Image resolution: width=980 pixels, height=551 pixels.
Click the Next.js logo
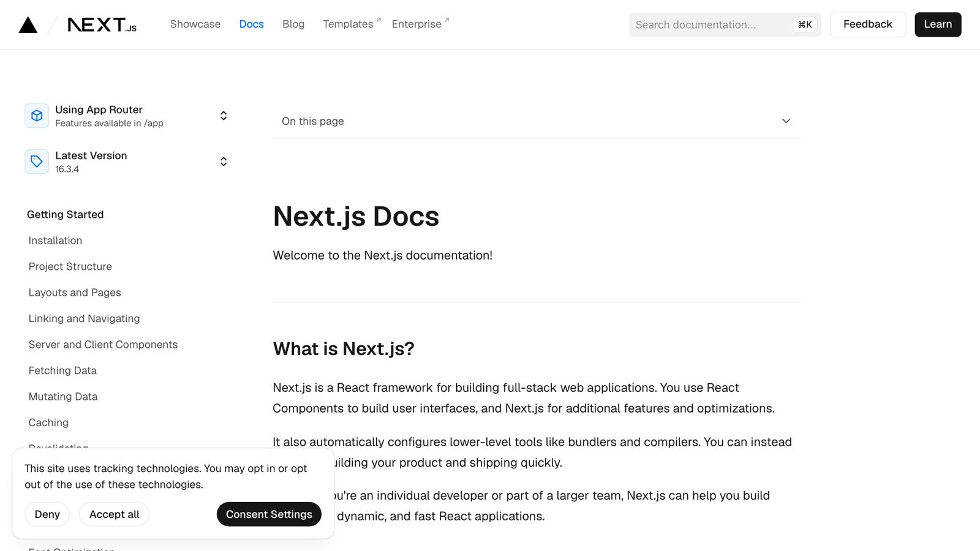point(102,24)
